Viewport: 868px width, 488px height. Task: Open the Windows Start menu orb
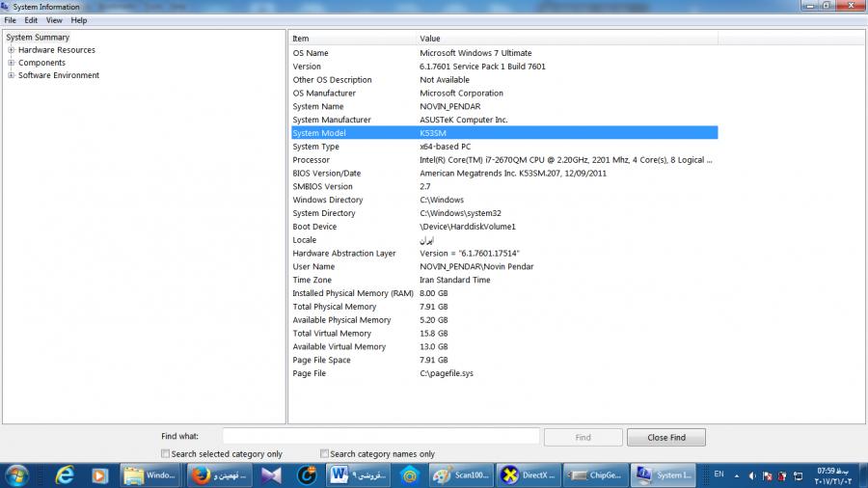(x=16, y=475)
